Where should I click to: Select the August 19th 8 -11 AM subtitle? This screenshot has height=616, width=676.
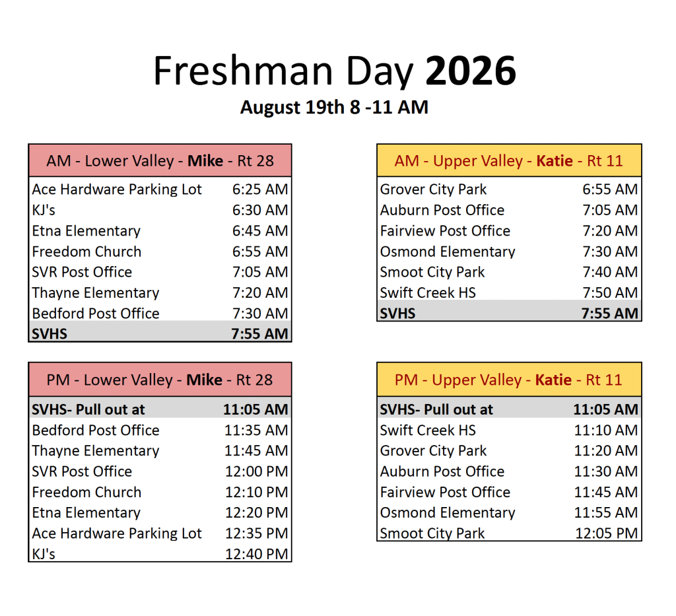334,108
